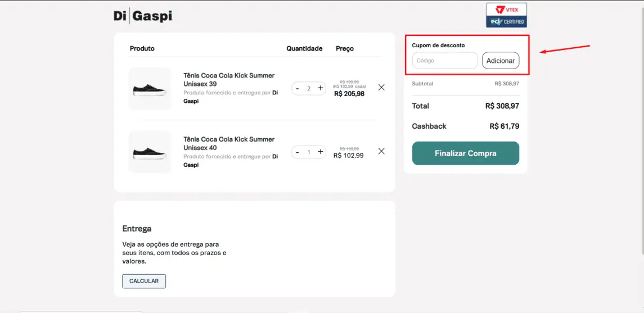Click the Di Gaspi seller link under the Unissex 40 item
This screenshot has height=313, width=644.
click(x=231, y=160)
